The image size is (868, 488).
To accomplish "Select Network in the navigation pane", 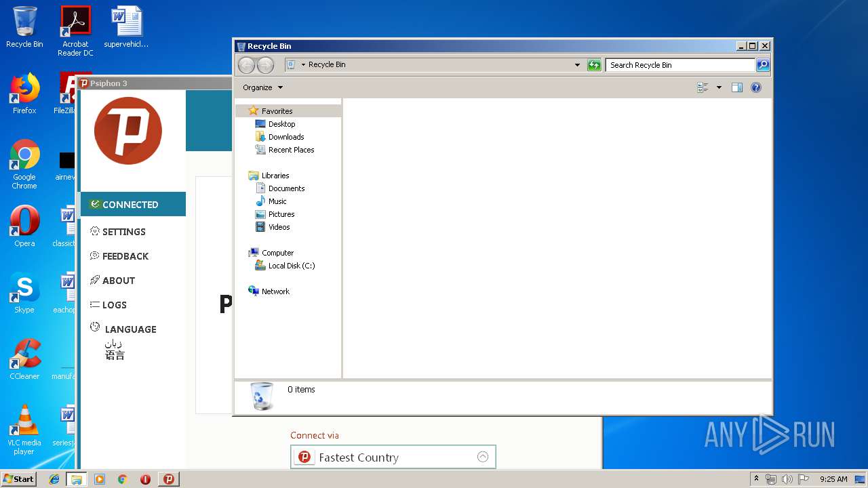I will click(x=275, y=291).
